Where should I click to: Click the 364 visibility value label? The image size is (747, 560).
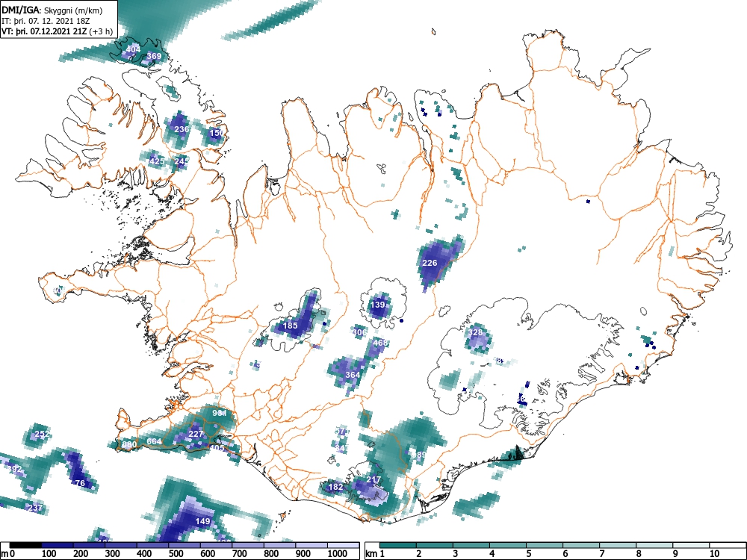[x=353, y=375]
